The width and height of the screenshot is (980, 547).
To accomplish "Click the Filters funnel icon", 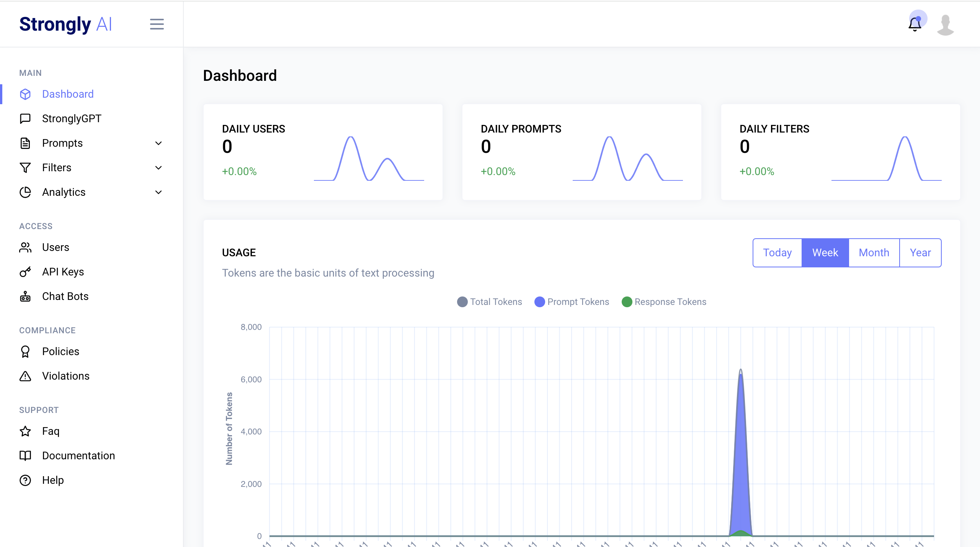I will tap(25, 168).
